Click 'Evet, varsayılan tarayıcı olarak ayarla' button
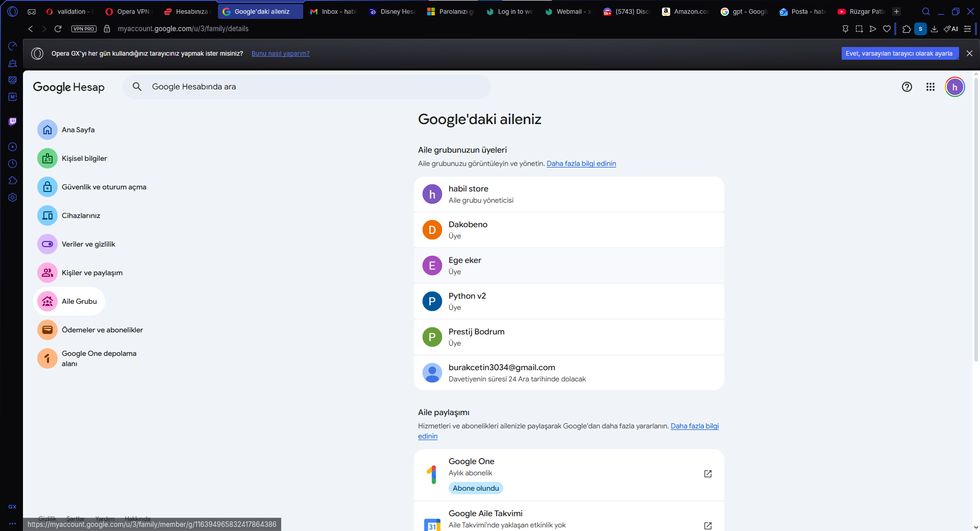 (x=900, y=54)
